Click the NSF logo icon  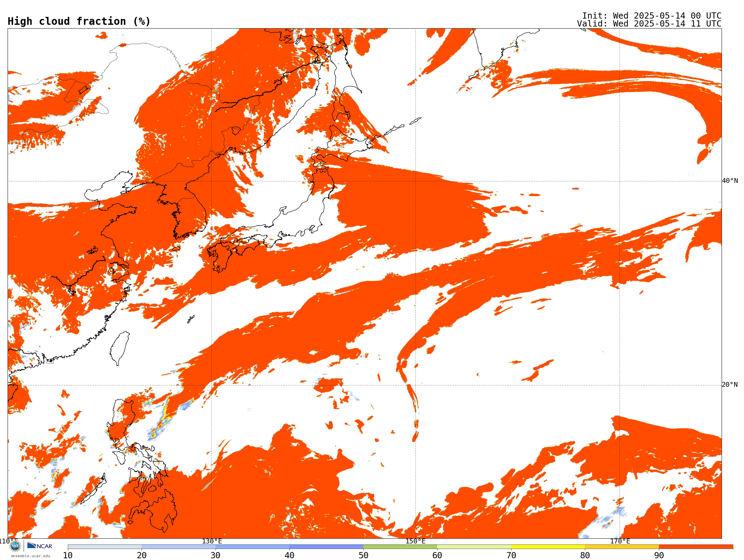[15, 546]
